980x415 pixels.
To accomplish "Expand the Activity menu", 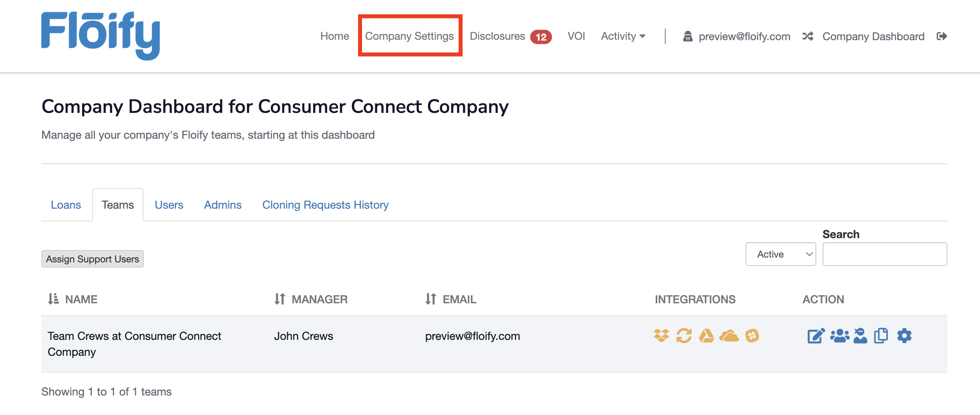I will (623, 36).
